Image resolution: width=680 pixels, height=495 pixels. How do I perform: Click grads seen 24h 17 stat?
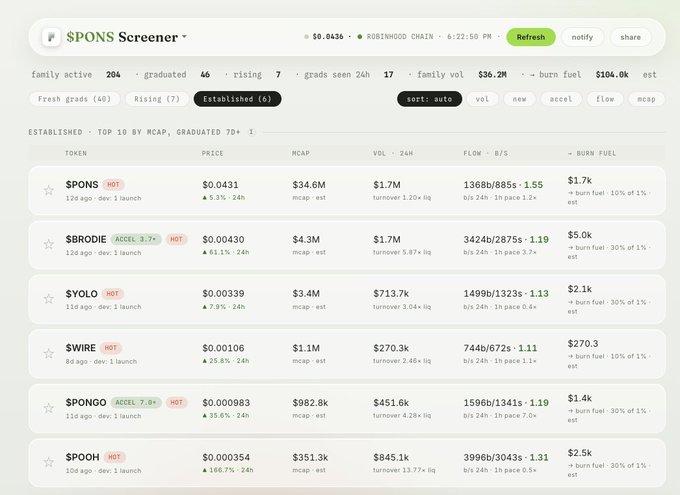(x=349, y=75)
